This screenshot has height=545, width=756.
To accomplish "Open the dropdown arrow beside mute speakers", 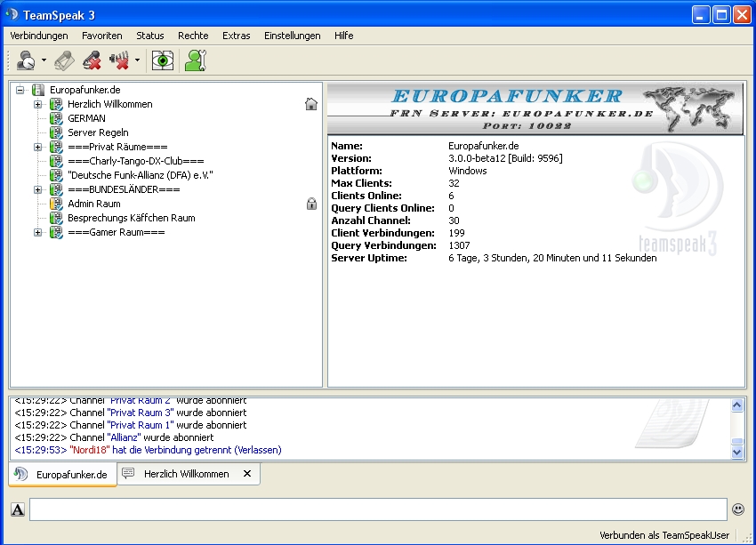I will pyautogui.click(x=137, y=60).
